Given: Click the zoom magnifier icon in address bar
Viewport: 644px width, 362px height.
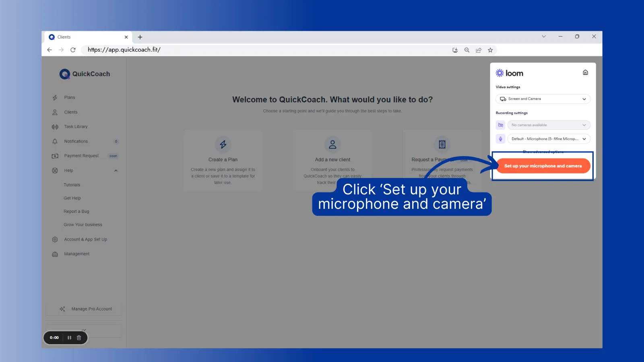Looking at the screenshot, I should pyautogui.click(x=467, y=50).
